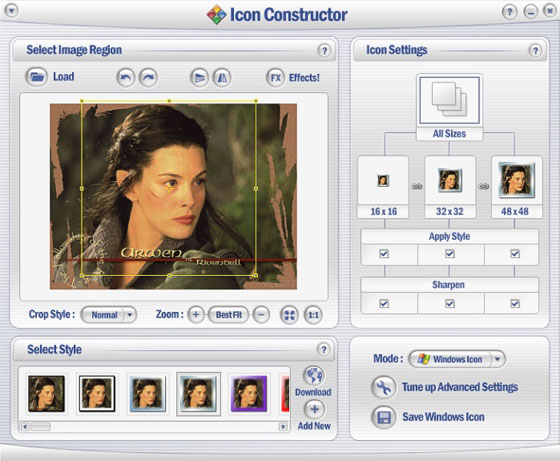Close the Icon Constructor window
Viewport: 560px width, 461px height.
[550, 11]
